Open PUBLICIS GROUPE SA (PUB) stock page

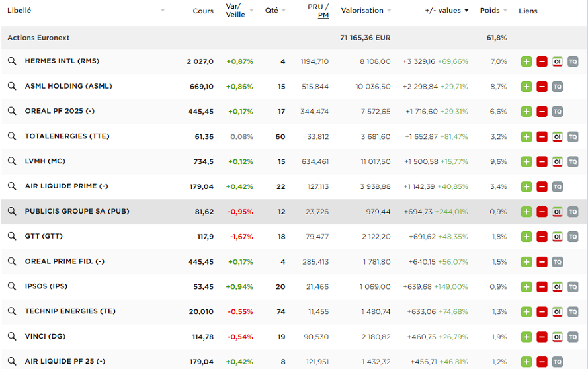click(x=77, y=211)
